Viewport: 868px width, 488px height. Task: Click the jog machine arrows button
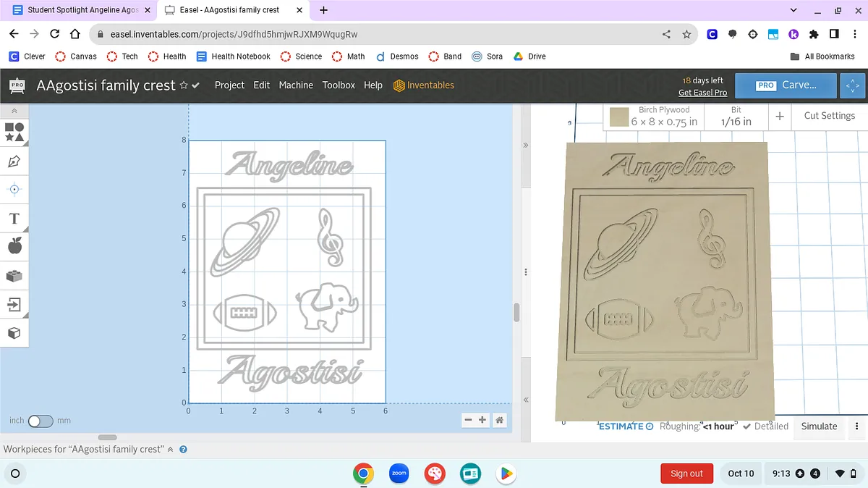852,85
